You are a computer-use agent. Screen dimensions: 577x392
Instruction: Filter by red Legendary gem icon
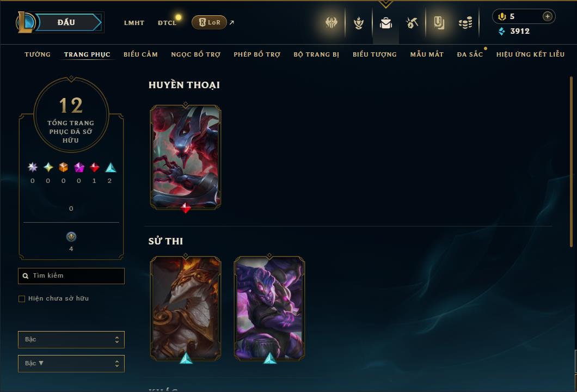[94, 168]
